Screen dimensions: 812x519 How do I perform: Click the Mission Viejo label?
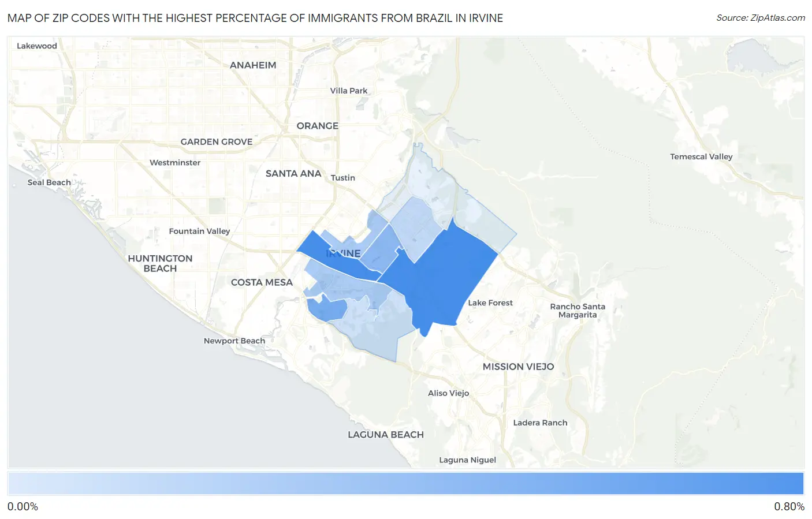coord(519,367)
